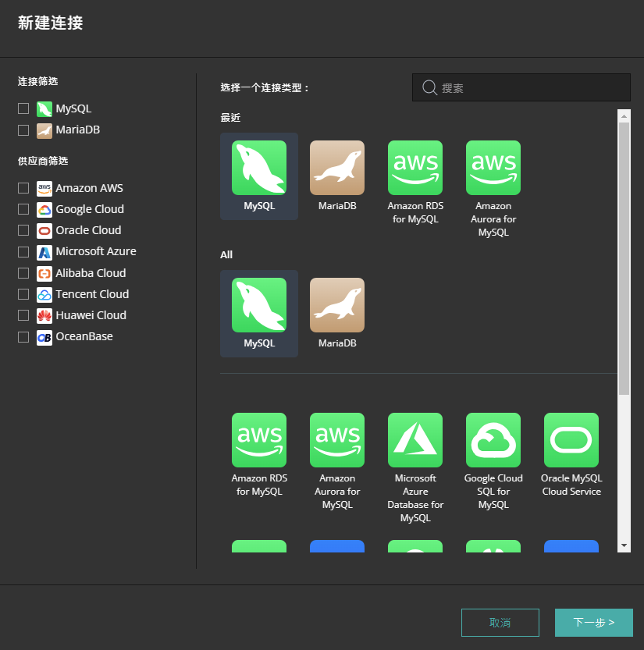Click the Oracle Cloud filter label

click(x=88, y=230)
